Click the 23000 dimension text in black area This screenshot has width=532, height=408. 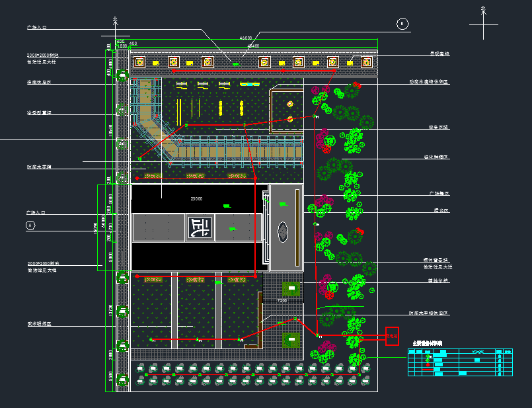point(196,199)
